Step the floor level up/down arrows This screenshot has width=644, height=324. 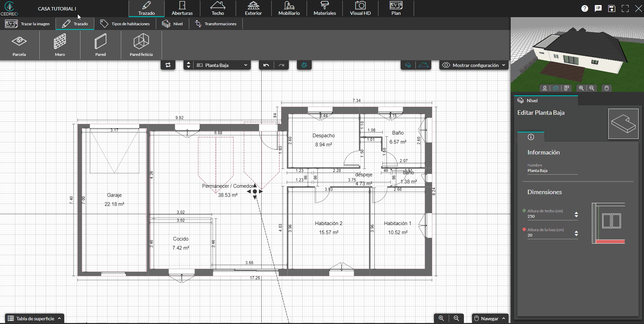click(189, 65)
